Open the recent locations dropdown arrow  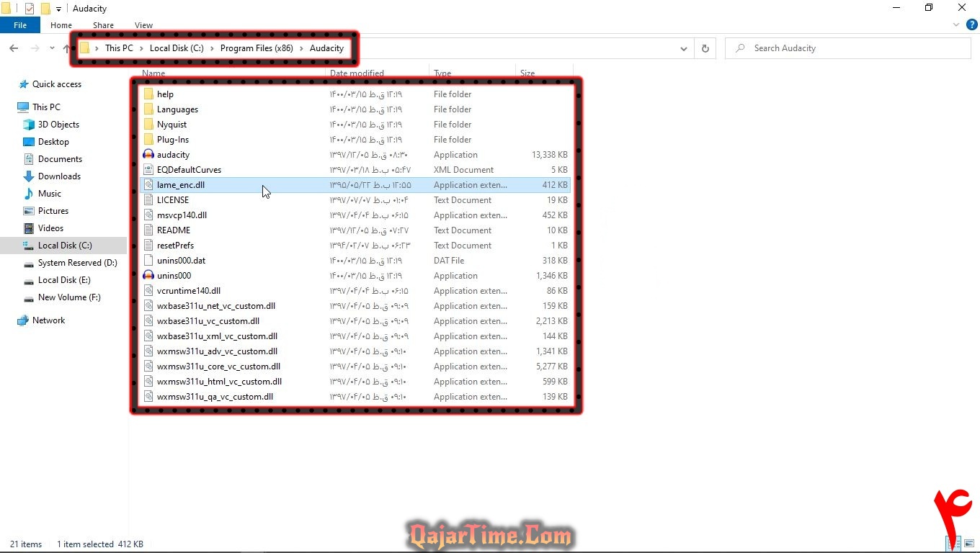tap(52, 48)
